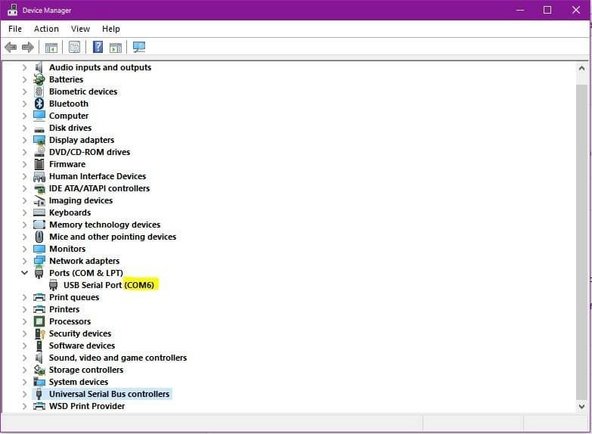Open the Action menu
This screenshot has width=592, height=434.
46,29
